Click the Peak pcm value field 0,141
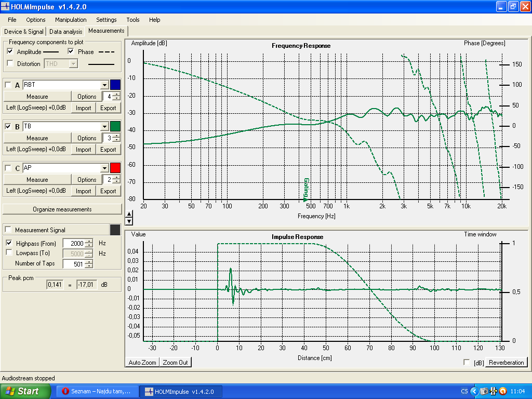The width and height of the screenshot is (532, 399). pos(55,285)
